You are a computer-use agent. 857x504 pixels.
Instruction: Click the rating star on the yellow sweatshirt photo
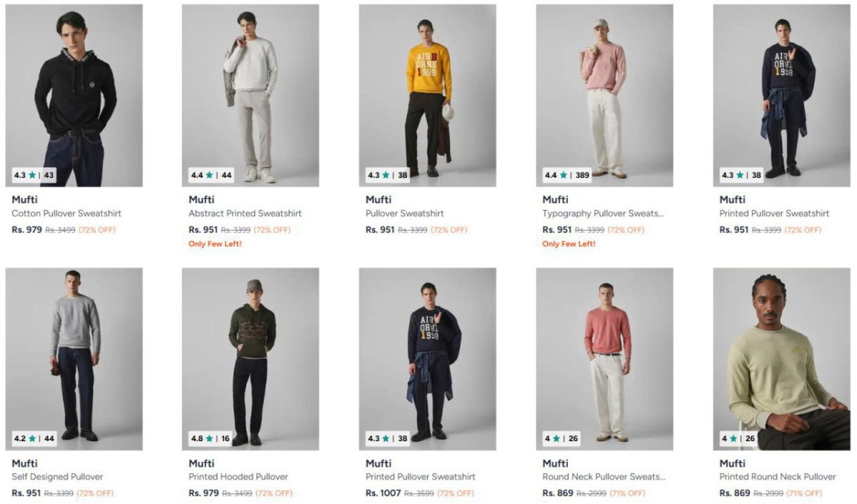[386, 175]
